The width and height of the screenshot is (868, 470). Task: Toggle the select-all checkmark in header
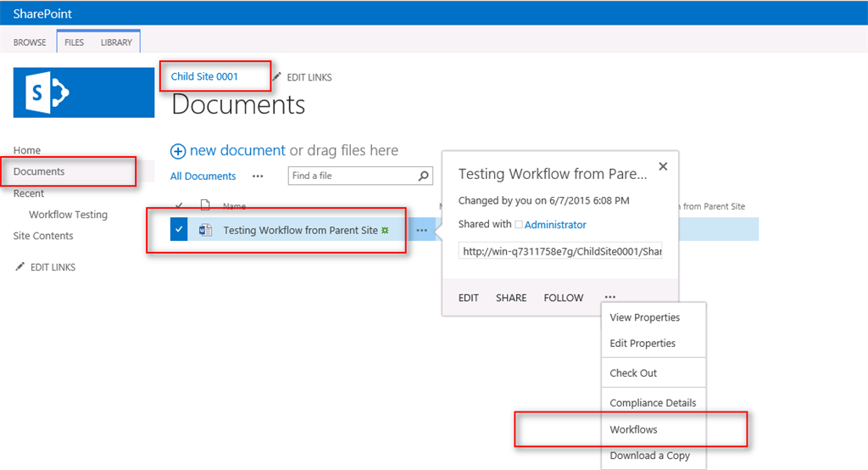179,205
